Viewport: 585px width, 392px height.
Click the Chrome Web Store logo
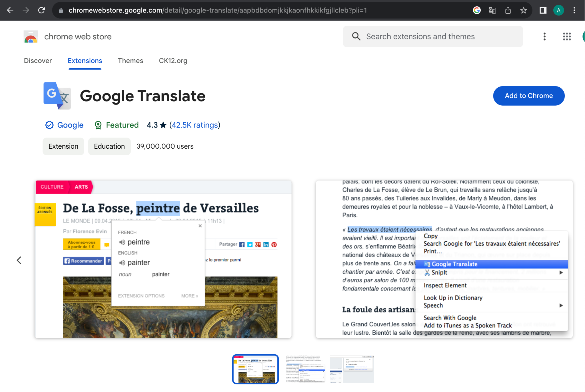31,37
